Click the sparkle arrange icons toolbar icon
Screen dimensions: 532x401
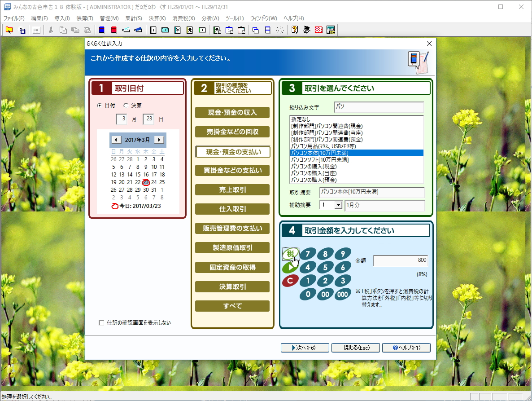(x=280, y=30)
